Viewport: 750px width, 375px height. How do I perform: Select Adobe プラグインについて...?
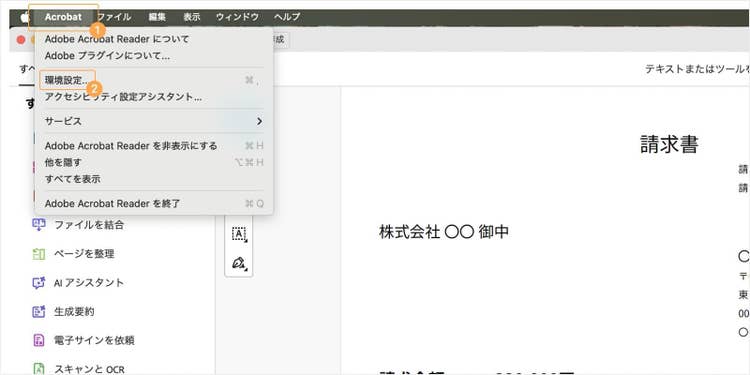coord(154,56)
